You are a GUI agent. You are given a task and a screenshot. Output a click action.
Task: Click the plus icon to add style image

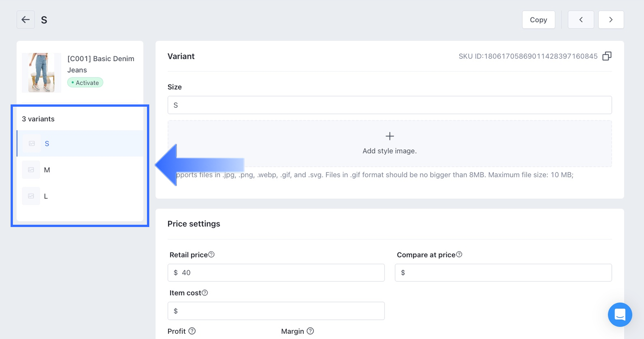pyautogui.click(x=389, y=136)
